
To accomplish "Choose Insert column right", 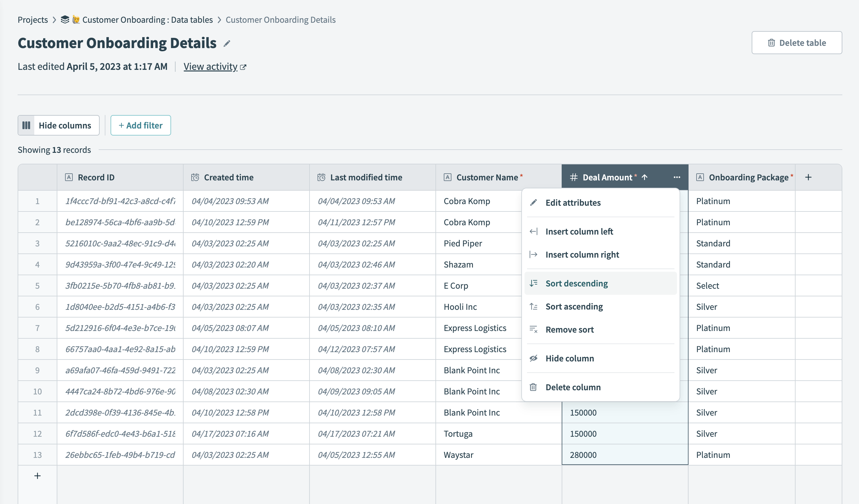I will tap(582, 254).
